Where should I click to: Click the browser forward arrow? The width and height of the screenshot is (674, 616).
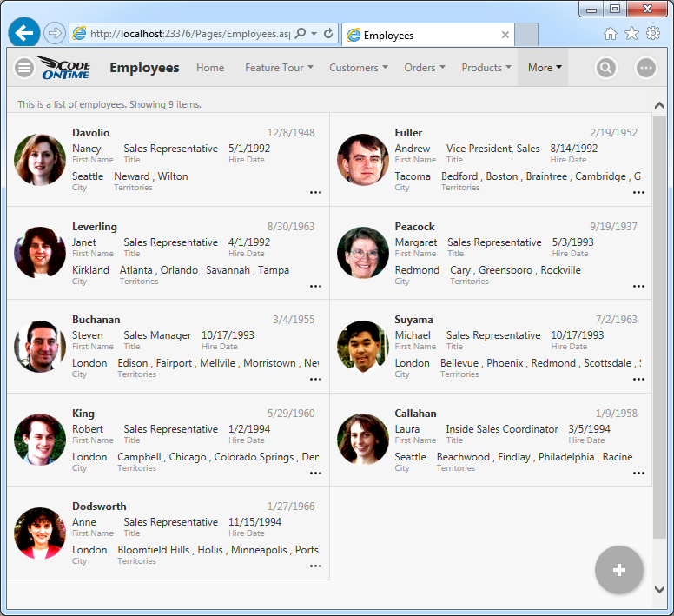click(55, 33)
